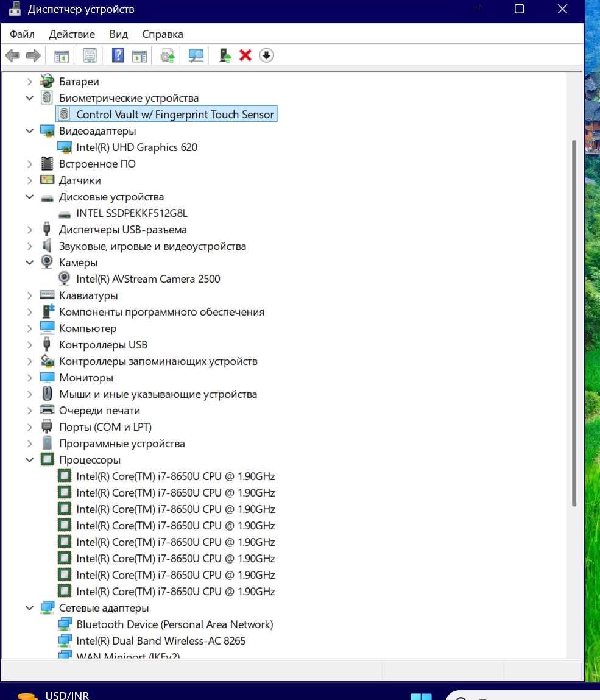The width and height of the screenshot is (600, 700).
Task: Click the Очереди печати printer category icon
Action: coord(47,410)
